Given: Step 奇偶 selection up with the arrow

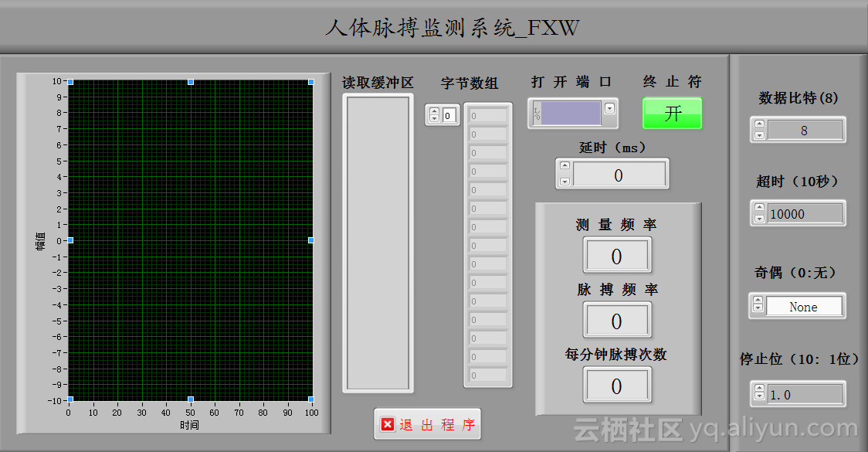Looking at the screenshot, I should (758, 301).
